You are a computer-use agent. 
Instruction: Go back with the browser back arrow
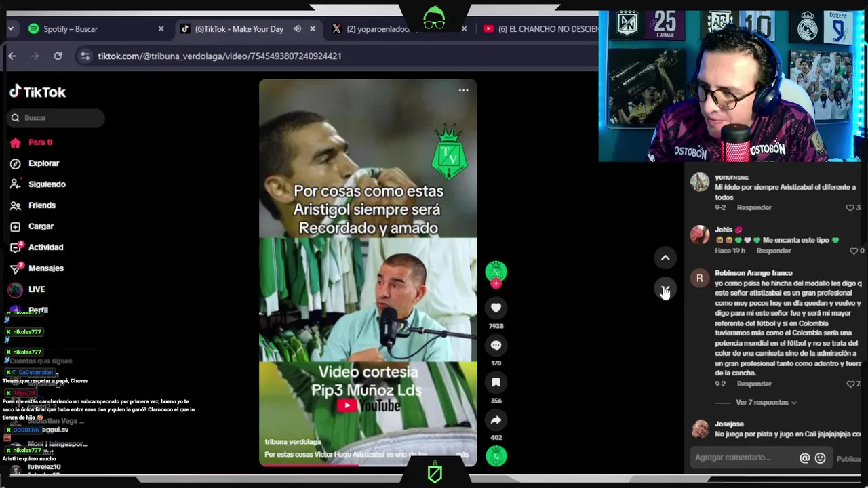(12, 56)
